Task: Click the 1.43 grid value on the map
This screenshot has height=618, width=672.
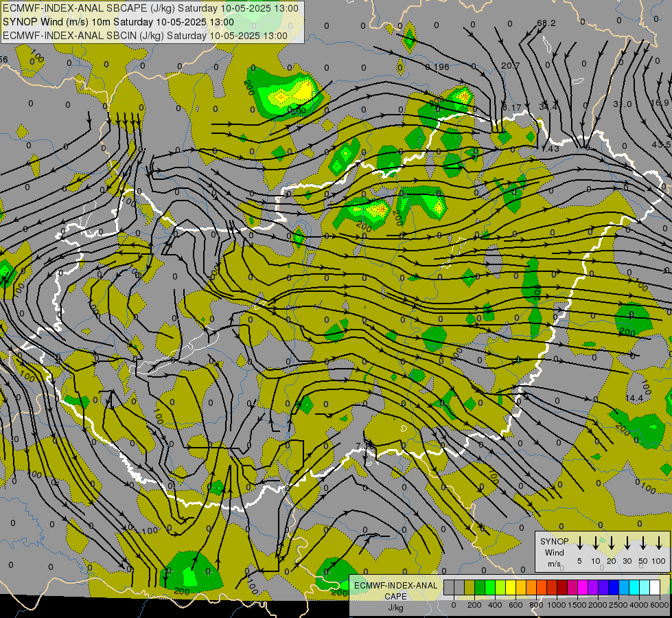Action: [x=550, y=148]
